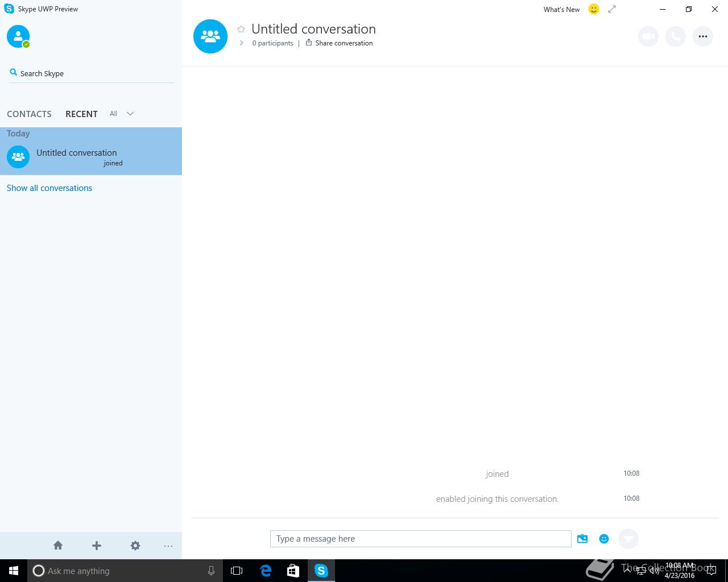The image size is (728, 582).
Task: Select Untitled conversation in recent list
Action: point(91,157)
